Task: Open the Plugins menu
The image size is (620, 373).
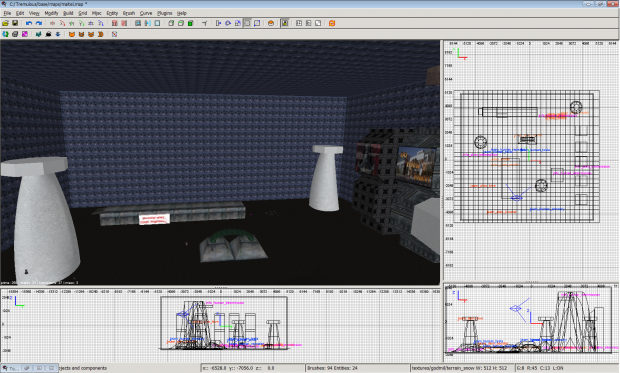Action: pos(164,13)
